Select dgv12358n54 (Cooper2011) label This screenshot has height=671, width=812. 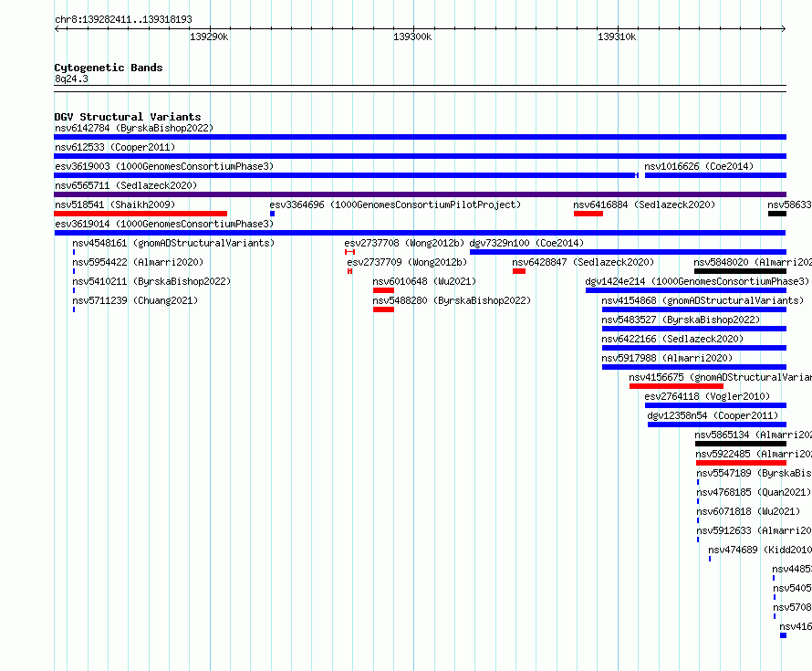tap(713, 415)
